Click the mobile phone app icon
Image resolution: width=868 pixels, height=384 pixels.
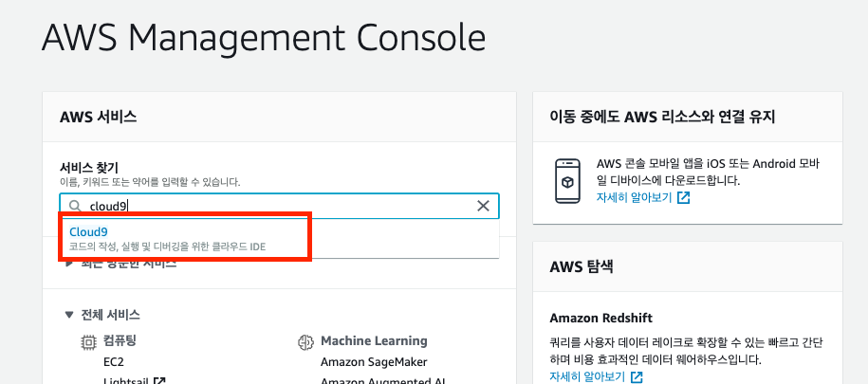click(x=567, y=181)
